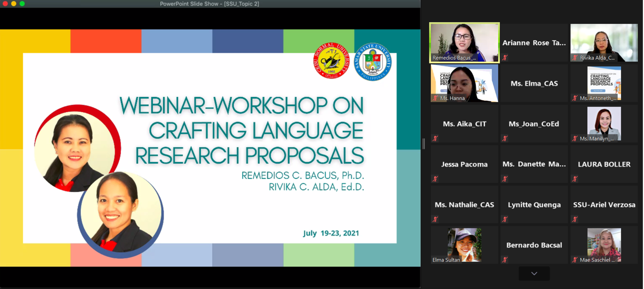Show more participants with the down chevron
644x289 pixels.
534,274
